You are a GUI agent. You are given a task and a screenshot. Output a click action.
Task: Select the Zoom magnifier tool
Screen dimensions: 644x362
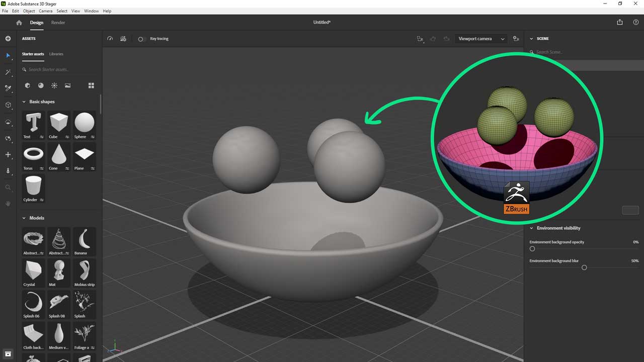coord(8,188)
